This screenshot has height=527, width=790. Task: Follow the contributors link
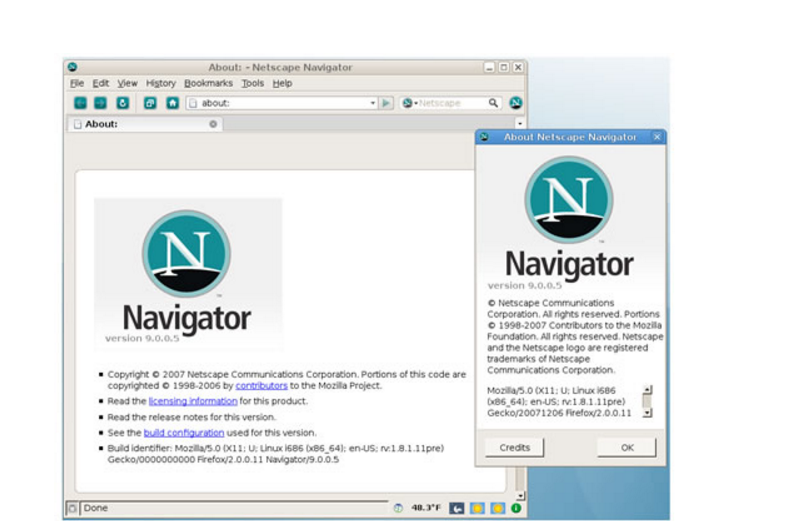pos(261,386)
